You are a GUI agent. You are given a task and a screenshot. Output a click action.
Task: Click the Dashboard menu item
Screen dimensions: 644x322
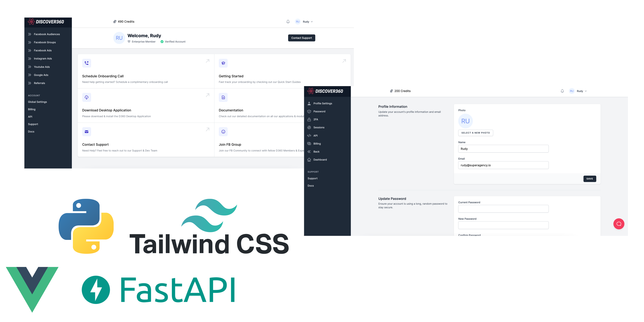coord(320,159)
